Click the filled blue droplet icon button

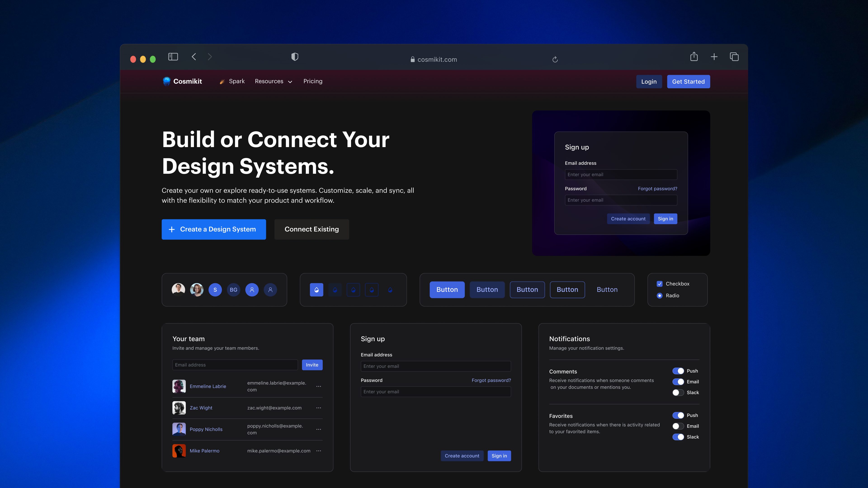tap(316, 290)
